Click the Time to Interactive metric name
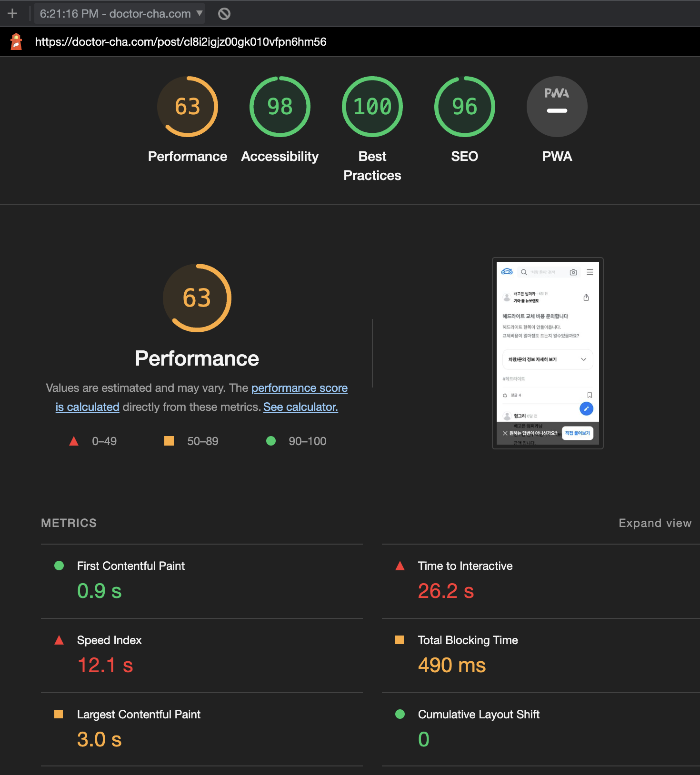Screen dimensions: 700x775 465,566
